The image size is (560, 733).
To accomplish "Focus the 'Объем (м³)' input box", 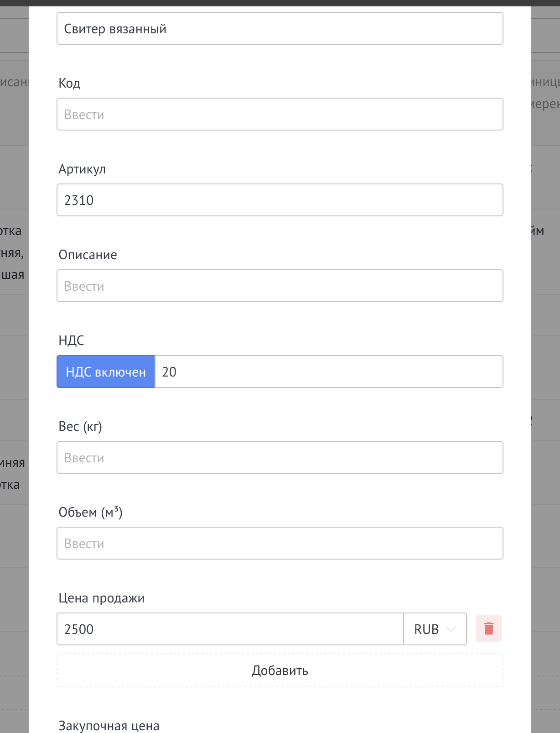I will click(x=280, y=543).
